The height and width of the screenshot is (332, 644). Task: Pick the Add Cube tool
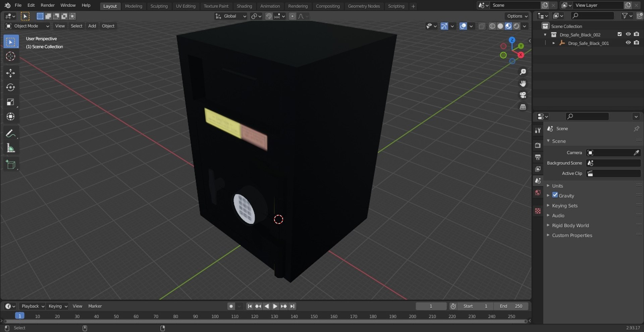point(11,164)
